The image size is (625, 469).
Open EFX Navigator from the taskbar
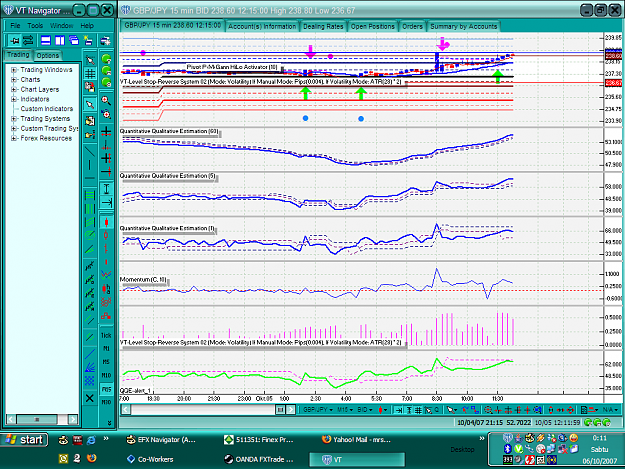coord(161,440)
